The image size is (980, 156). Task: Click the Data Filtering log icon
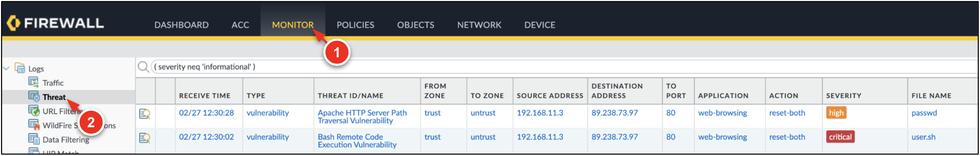(33, 139)
